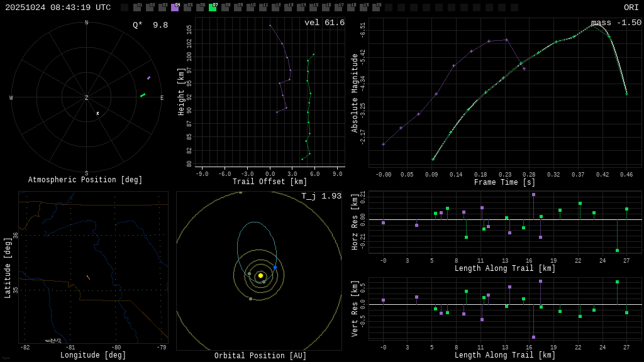Toggle the gray station 15 box

313,8
